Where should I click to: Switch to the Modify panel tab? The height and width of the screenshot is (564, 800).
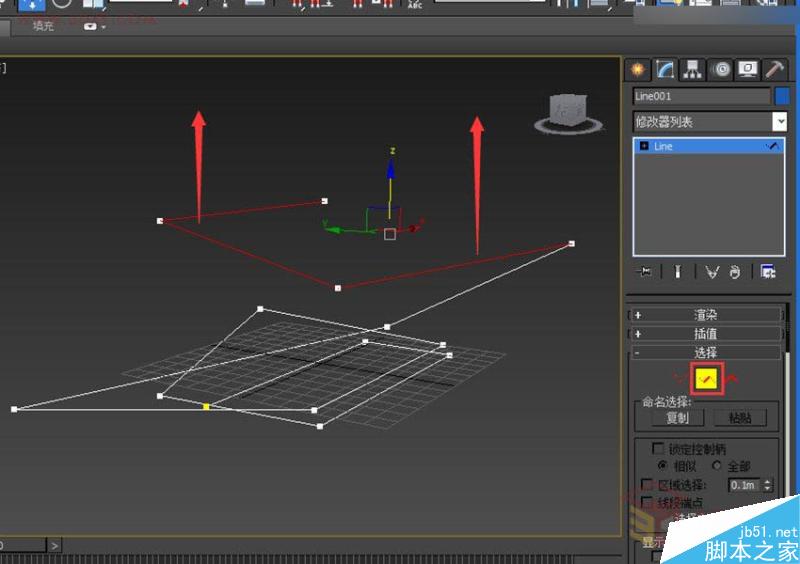(x=665, y=70)
